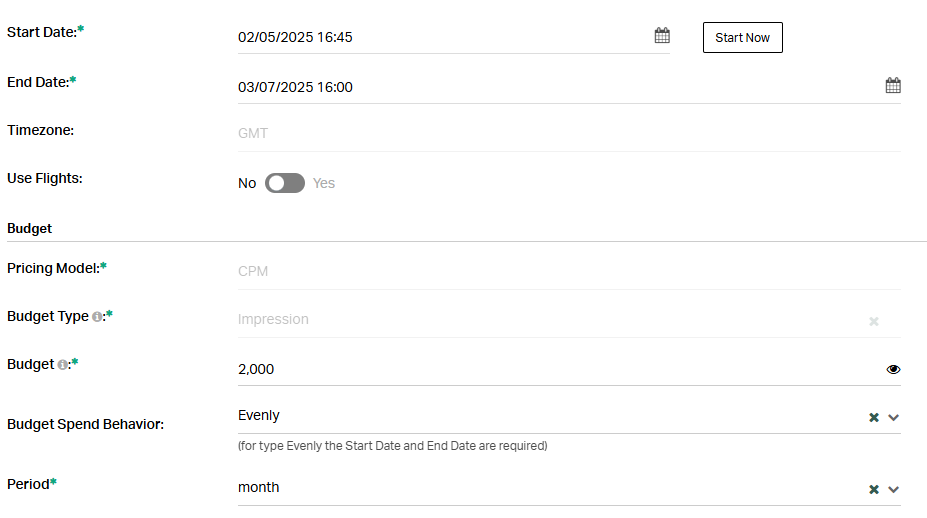Click the Start Date text field
The height and width of the screenshot is (518, 927).
click(440, 37)
